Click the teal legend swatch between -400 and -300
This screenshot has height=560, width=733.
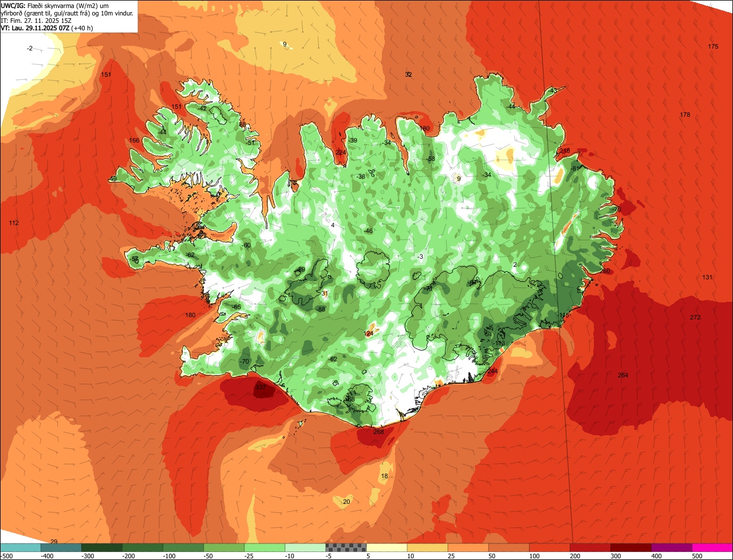tap(61, 547)
